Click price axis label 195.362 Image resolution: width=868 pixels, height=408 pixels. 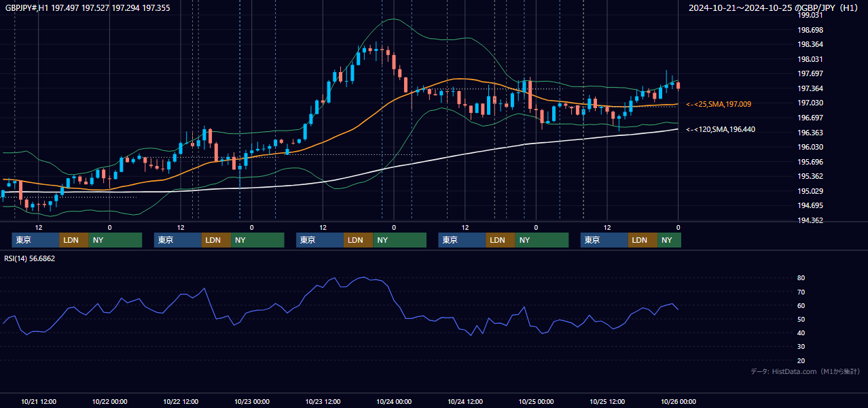click(810, 176)
